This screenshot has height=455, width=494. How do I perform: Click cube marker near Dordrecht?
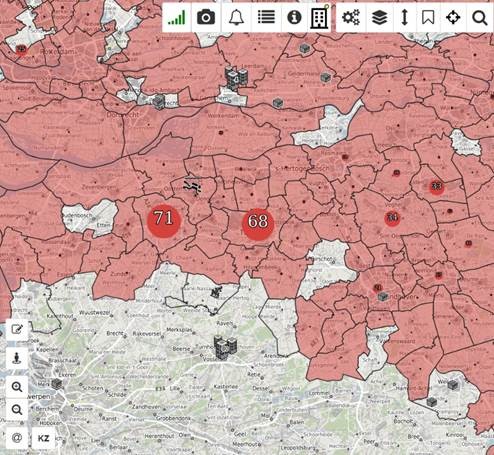(x=159, y=101)
